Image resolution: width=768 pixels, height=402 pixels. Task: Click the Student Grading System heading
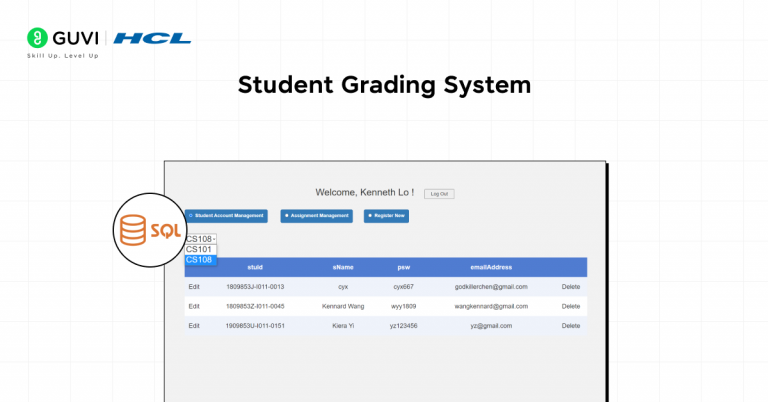point(384,85)
